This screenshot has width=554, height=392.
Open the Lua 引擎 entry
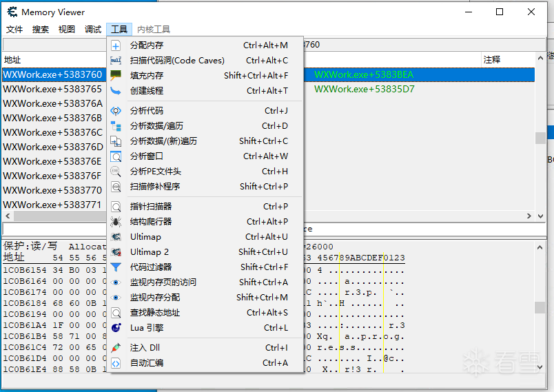click(205, 328)
